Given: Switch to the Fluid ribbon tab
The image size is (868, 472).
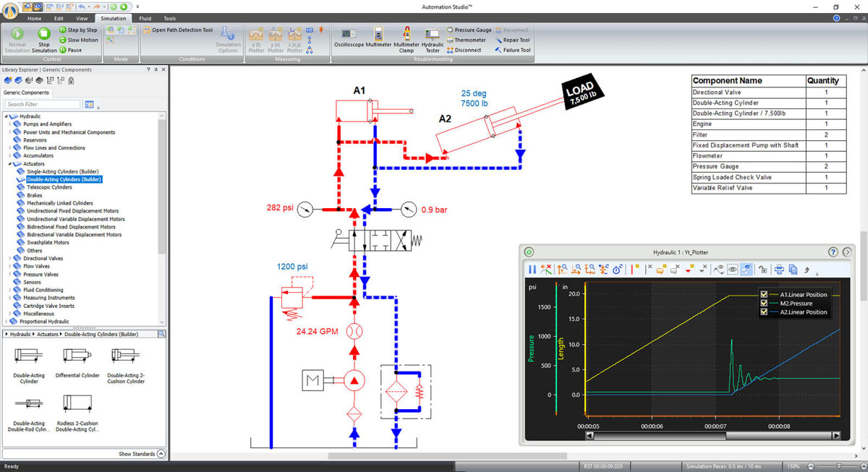Looking at the screenshot, I should click(144, 18).
